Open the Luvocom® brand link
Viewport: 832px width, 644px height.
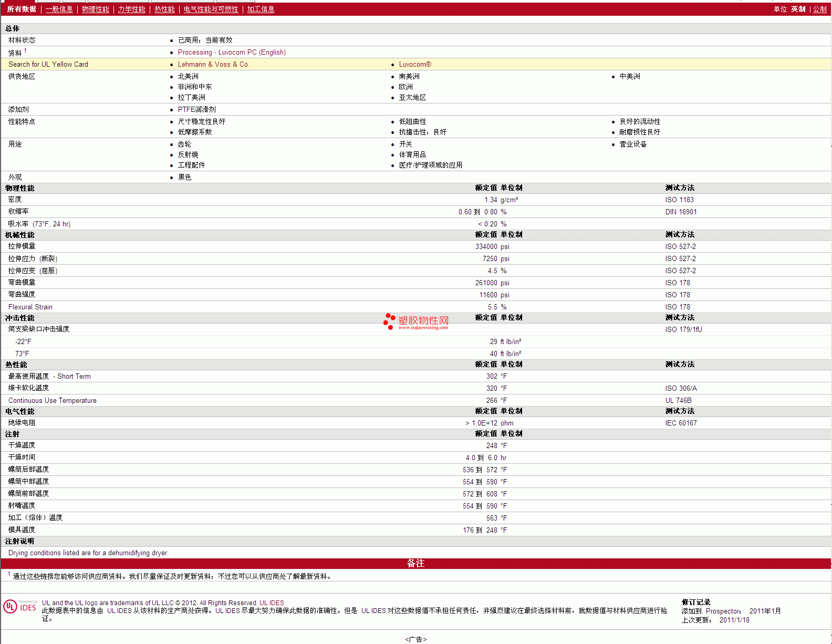point(415,64)
